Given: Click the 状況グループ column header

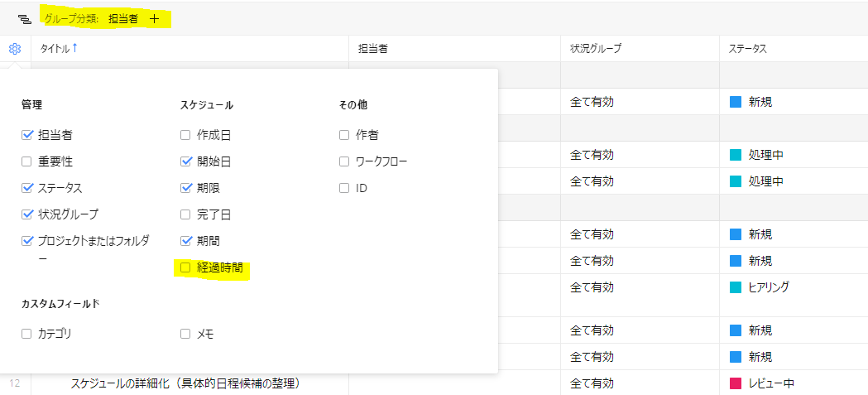Looking at the screenshot, I should [595, 49].
